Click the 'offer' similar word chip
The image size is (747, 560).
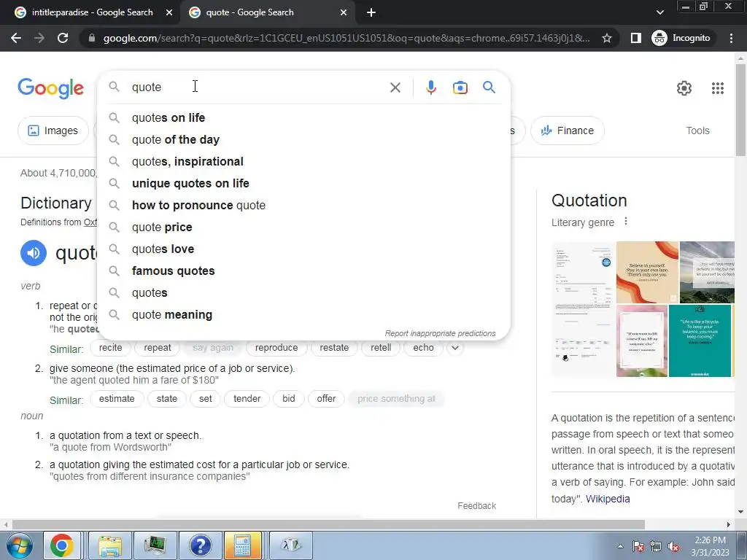[326, 399]
